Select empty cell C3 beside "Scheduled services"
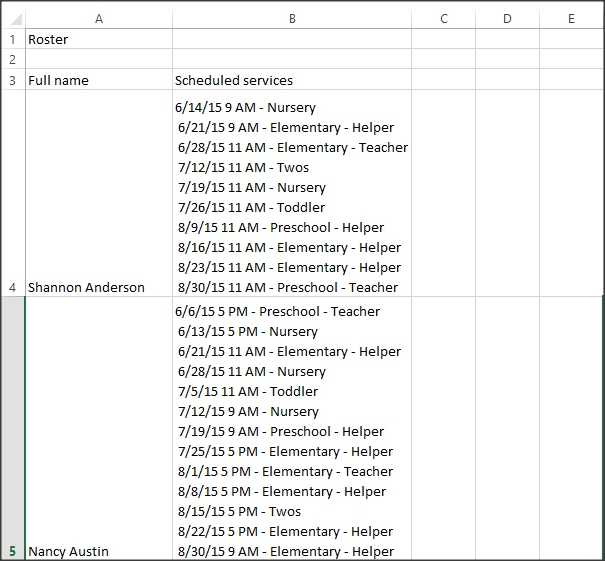This screenshot has height=561, width=605. pyautogui.click(x=443, y=80)
